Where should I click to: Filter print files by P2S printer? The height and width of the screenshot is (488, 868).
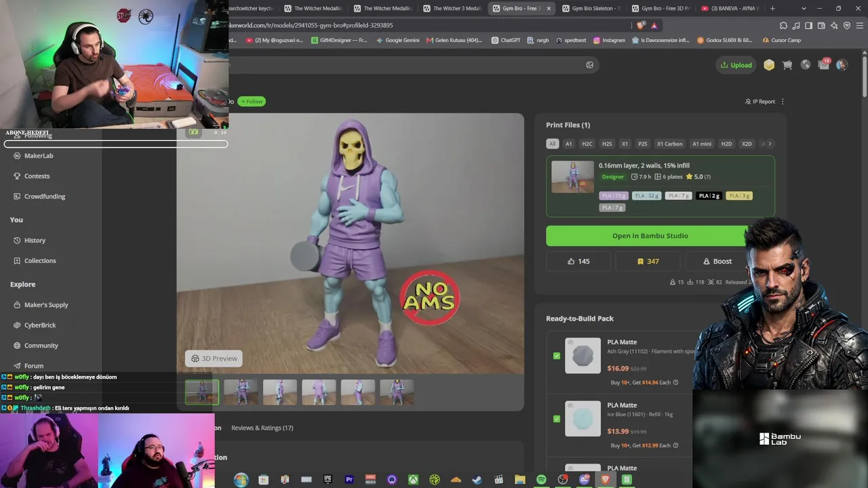pyautogui.click(x=643, y=144)
